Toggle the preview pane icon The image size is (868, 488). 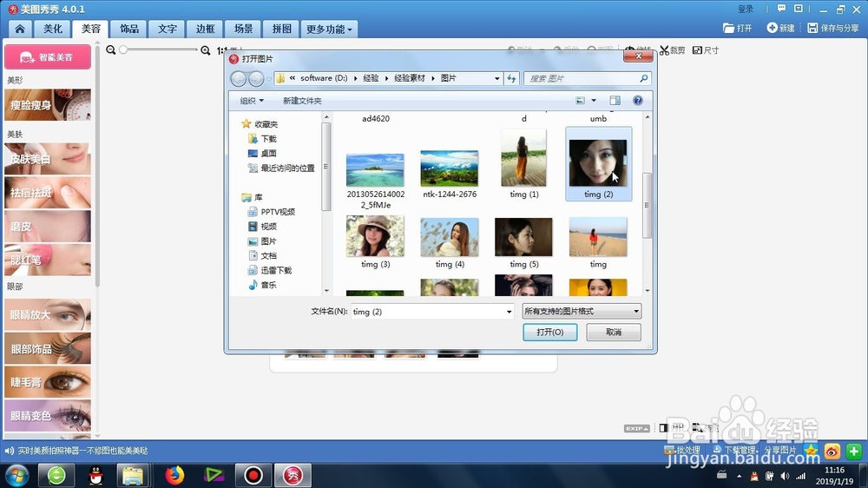click(615, 100)
